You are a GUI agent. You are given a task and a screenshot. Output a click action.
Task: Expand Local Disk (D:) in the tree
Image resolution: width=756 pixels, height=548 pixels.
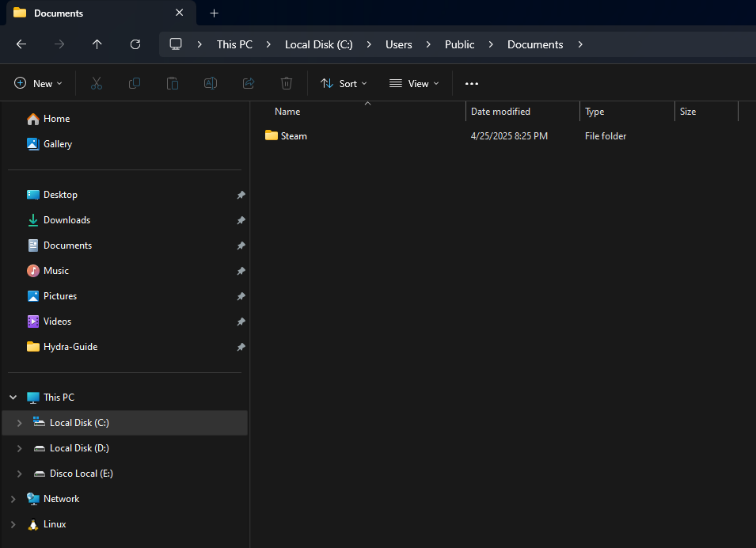(x=18, y=447)
